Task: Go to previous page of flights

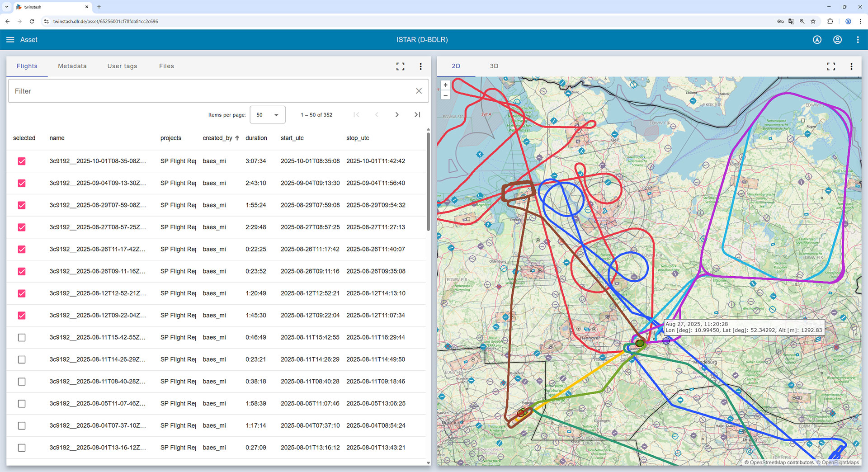Action: coord(376,115)
